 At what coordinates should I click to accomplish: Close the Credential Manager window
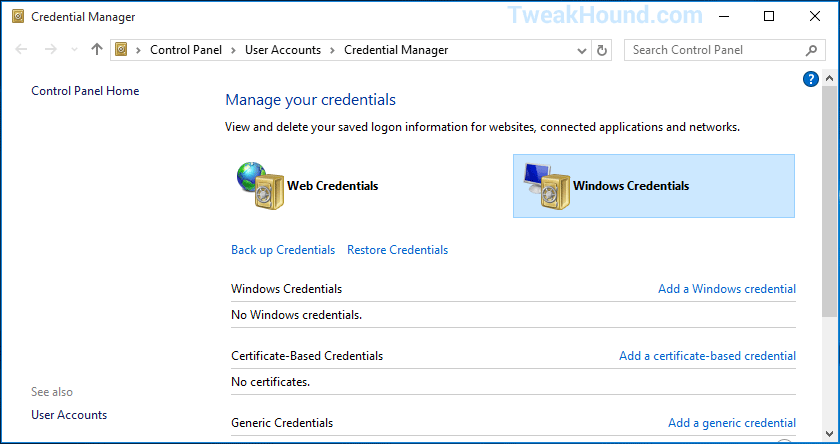pos(815,17)
